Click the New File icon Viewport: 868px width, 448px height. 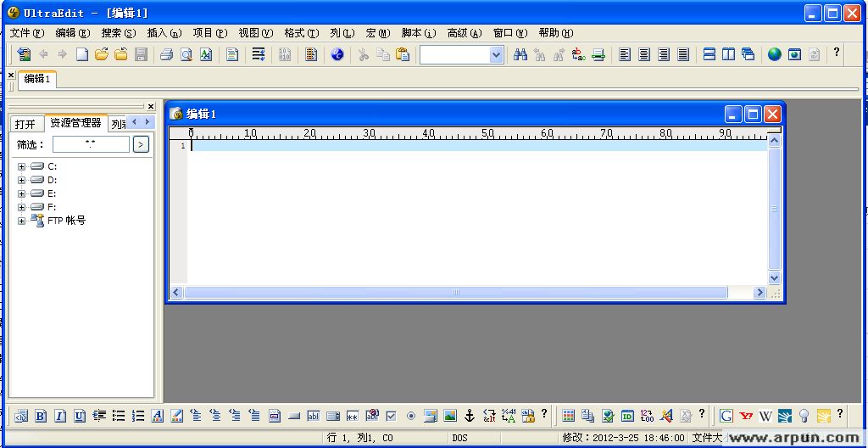(x=82, y=54)
